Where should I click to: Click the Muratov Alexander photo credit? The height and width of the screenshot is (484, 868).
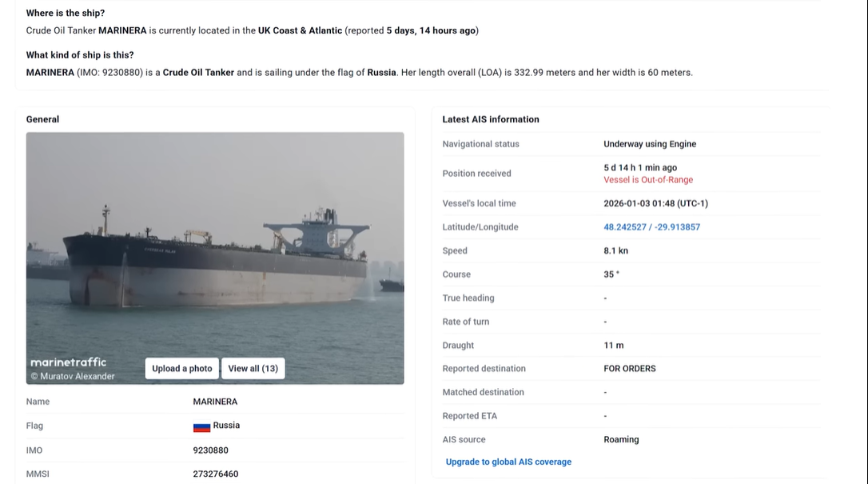coord(73,376)
